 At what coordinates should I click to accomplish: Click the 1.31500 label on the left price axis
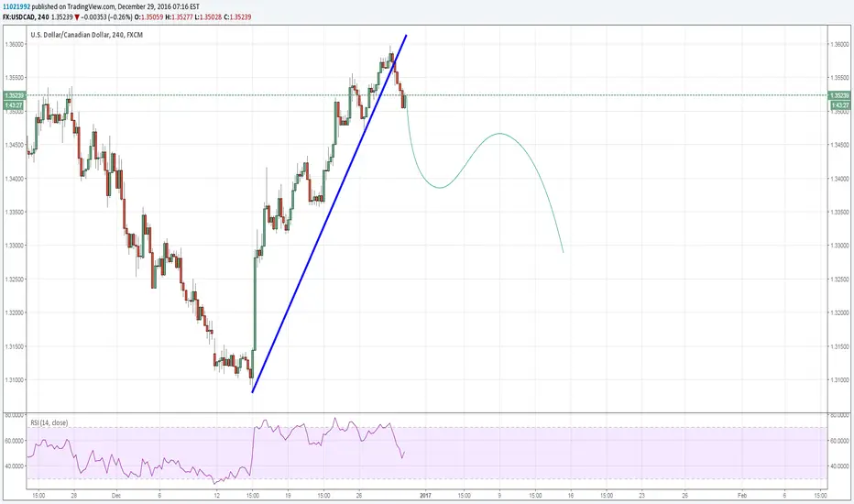pyautogui.click(x=14, y=346)
